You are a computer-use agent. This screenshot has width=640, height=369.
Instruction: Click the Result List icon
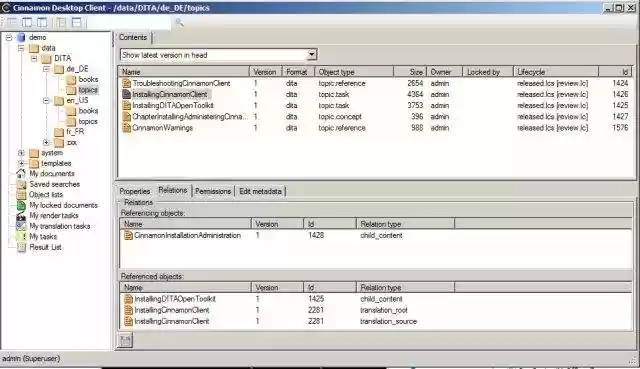coord(21,247)
